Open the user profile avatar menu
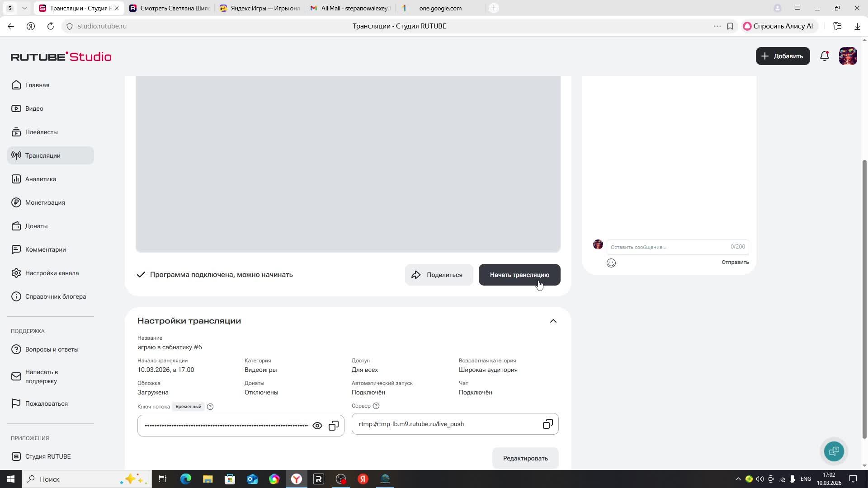This screenshot has width=868, height=488. [848, 56]
